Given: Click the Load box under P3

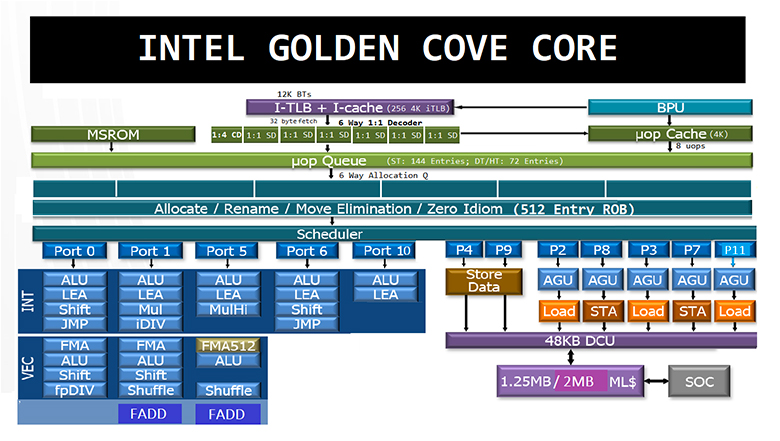Looking at the screenshot, I should click(648, 311).
